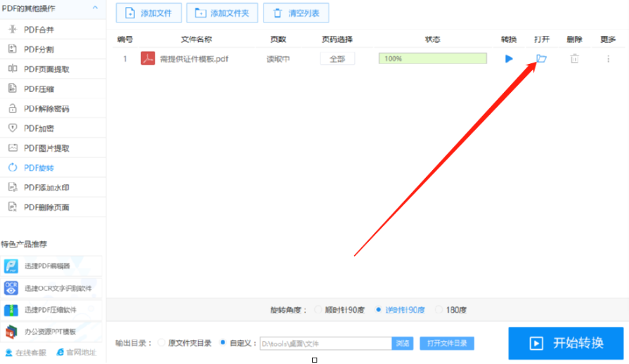This screenshot has width=629, height=364.
Task: Select 逆时针90度 rotation radio button
Action: coord(378,309)
